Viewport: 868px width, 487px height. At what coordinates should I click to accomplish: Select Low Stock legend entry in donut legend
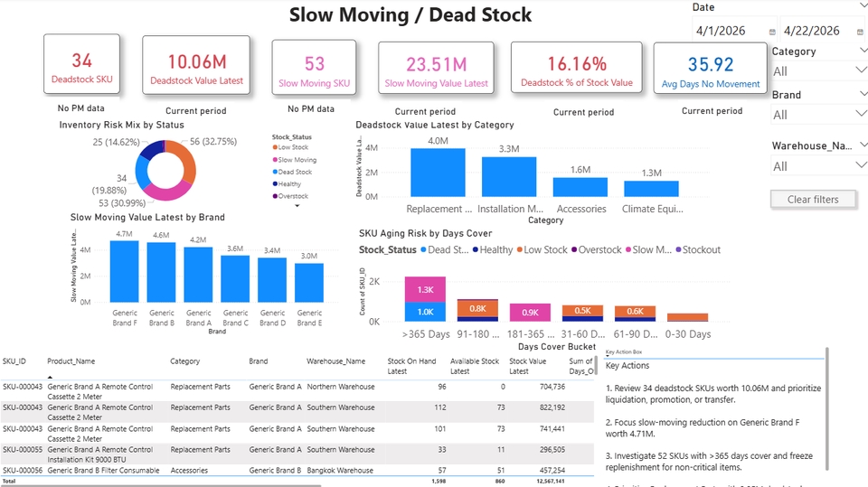pos(290,147)
